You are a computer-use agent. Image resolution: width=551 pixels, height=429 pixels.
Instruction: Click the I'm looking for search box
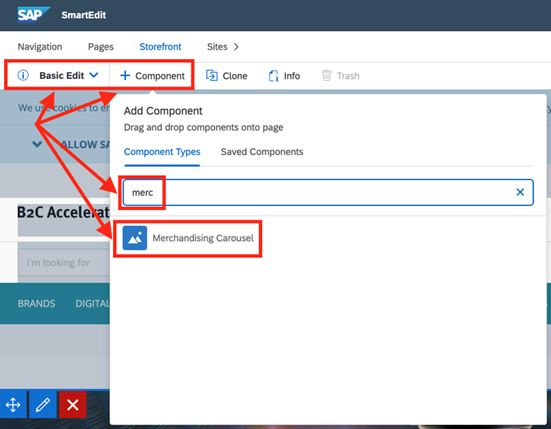pyautogui.click(x=64, y=263)
